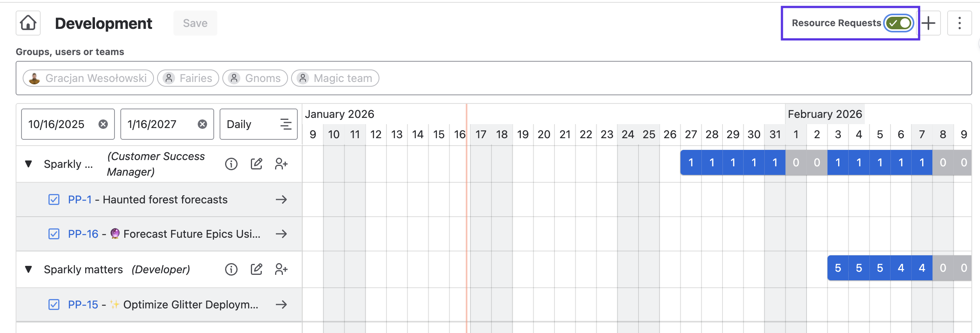The height and width of the screenshot is (333, 980).
Task: Open the PP-16 issue link
Action: click(x=83, y=234)
